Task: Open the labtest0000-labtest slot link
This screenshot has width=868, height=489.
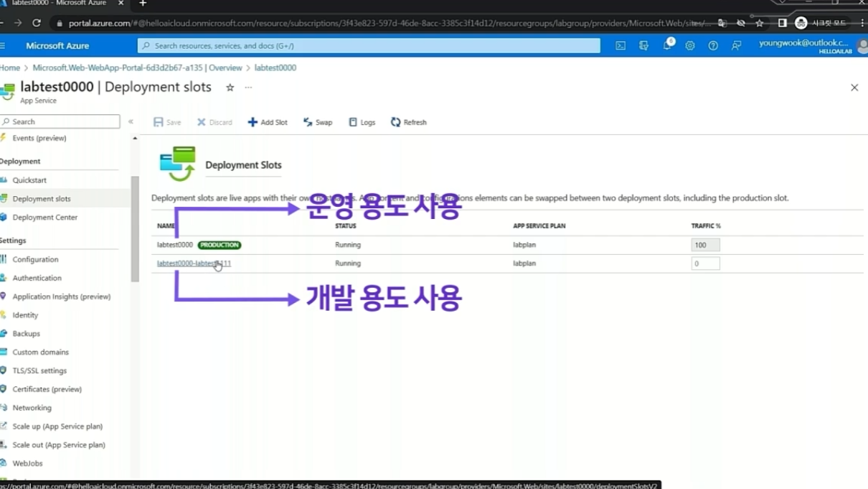Action: point(194,264)
